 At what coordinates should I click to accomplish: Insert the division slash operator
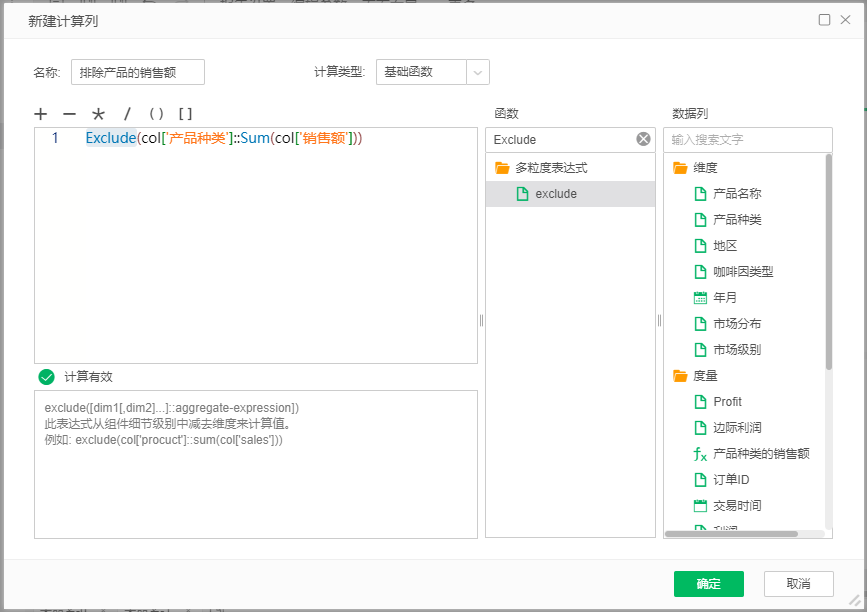click(127, 114)
